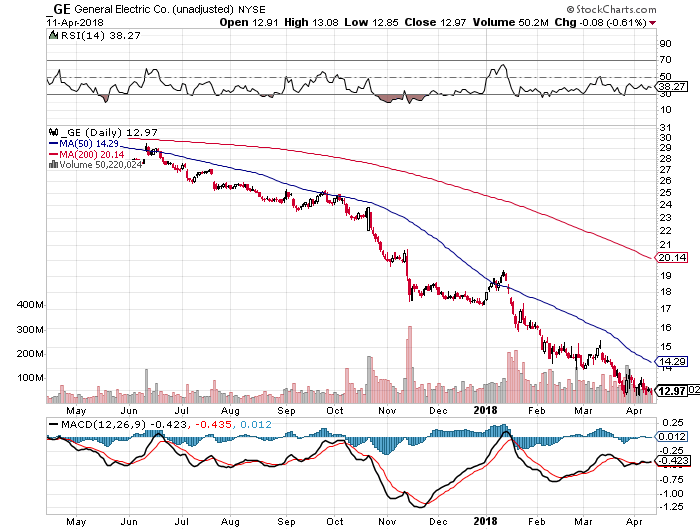Click the 12.97 last price tag on price axis
700x530 pixels.
672,391
